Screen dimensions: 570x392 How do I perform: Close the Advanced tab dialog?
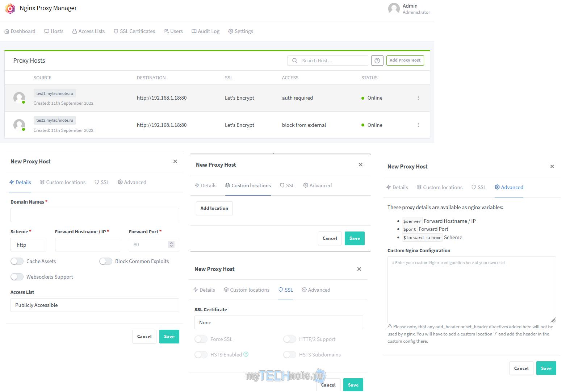point(552,166)
